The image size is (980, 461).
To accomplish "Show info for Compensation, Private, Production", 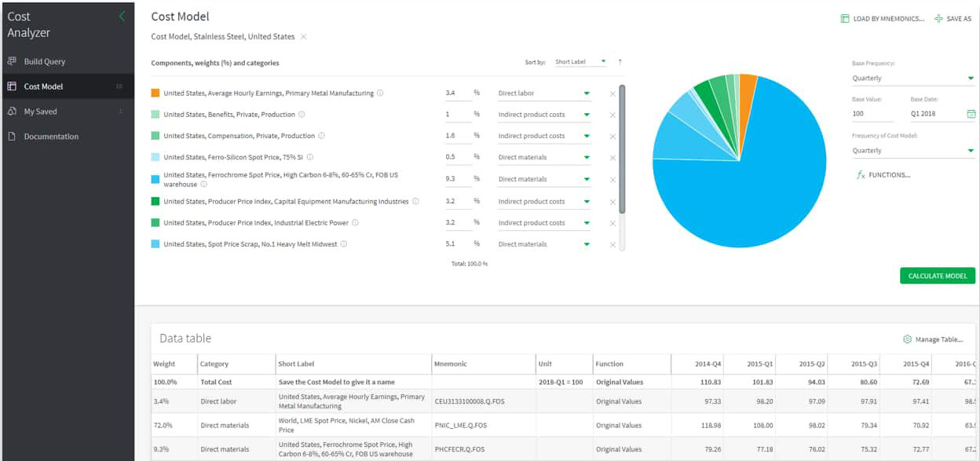I will [x=321, y=136].
